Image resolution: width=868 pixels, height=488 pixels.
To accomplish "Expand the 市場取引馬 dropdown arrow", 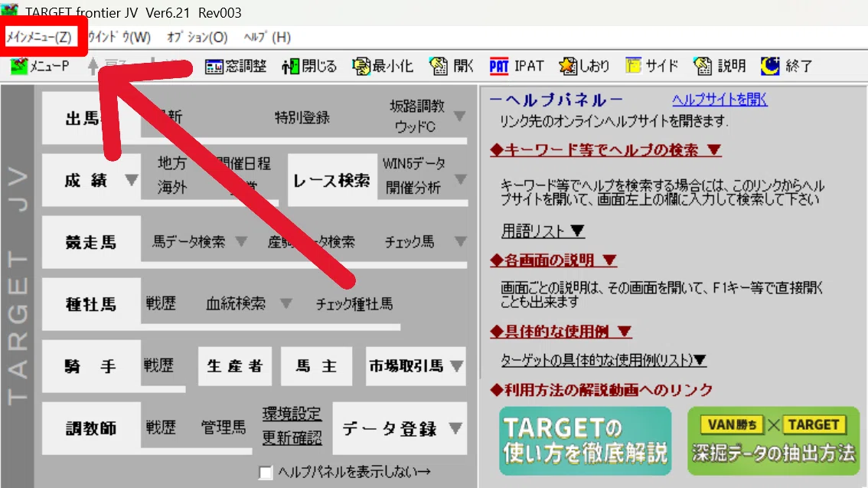I will pyautogui.click(x=457, y=366).
